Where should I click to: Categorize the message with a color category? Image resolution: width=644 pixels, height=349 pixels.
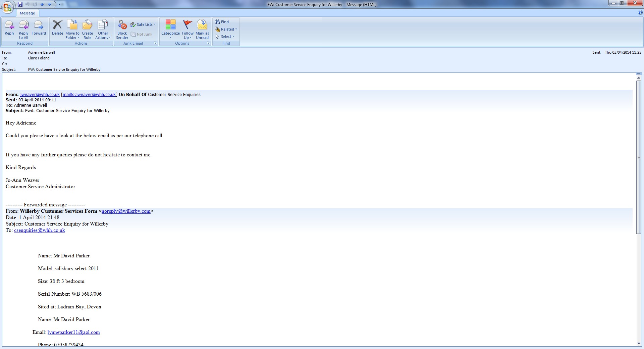(170, 29)
